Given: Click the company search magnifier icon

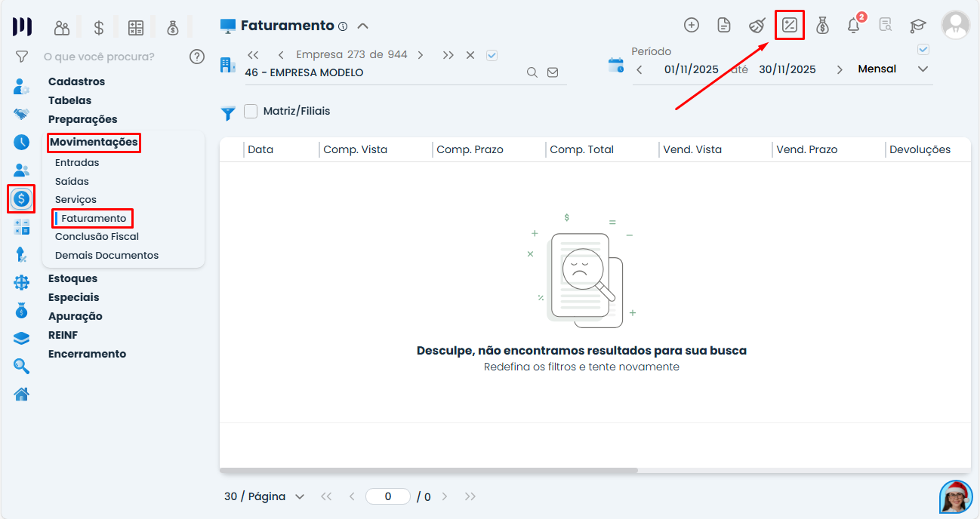Looking at the screenshot, I should [x=532, y=72].
